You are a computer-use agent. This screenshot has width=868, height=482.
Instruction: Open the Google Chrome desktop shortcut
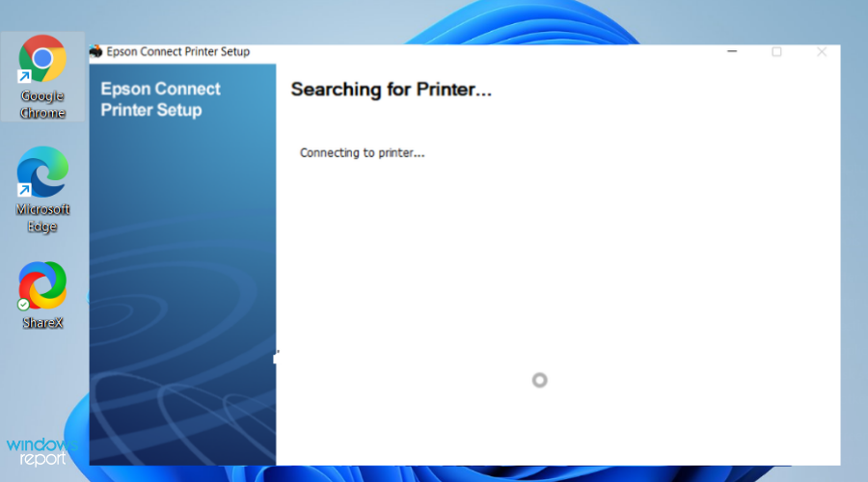(x=42, y=76)
